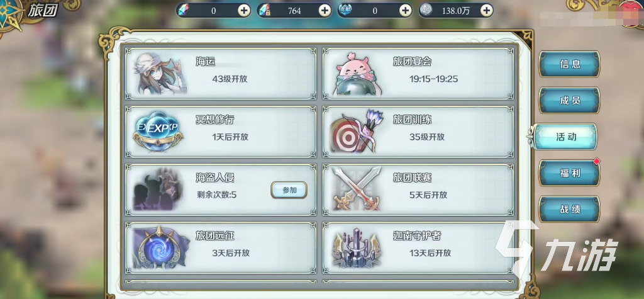The image size is (644, 299).
Task: Open the 旅团宴会 19:15-19:25 entry
Action: [x=418, y=74]
